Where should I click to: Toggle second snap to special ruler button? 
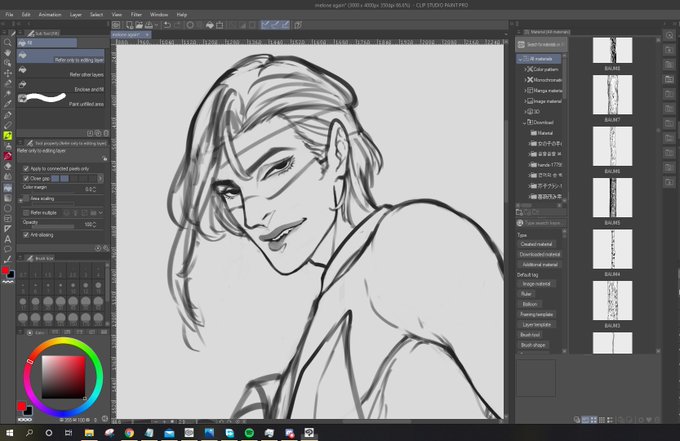coord(275,25)
